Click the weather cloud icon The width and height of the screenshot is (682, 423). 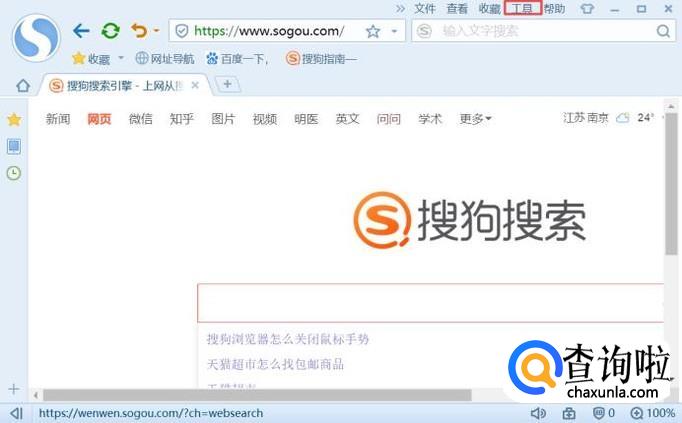click(622, 118)
